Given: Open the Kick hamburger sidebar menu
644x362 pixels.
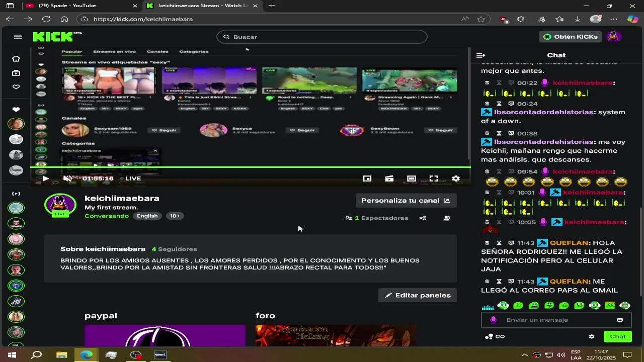Looking at the screenshot, I should click(18, 37).
